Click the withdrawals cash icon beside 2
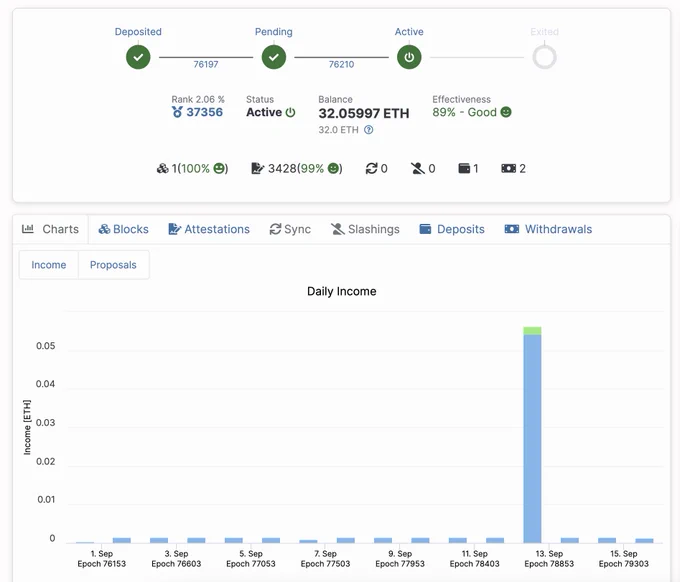This screenshot has height=582, width=680. tap(509, 168)
